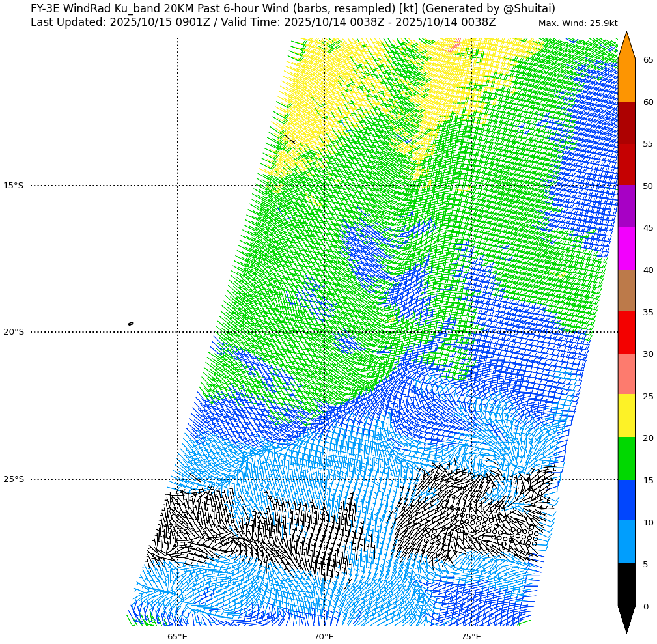Click the green 15-20 kt colorbar segment

(626, 458)
